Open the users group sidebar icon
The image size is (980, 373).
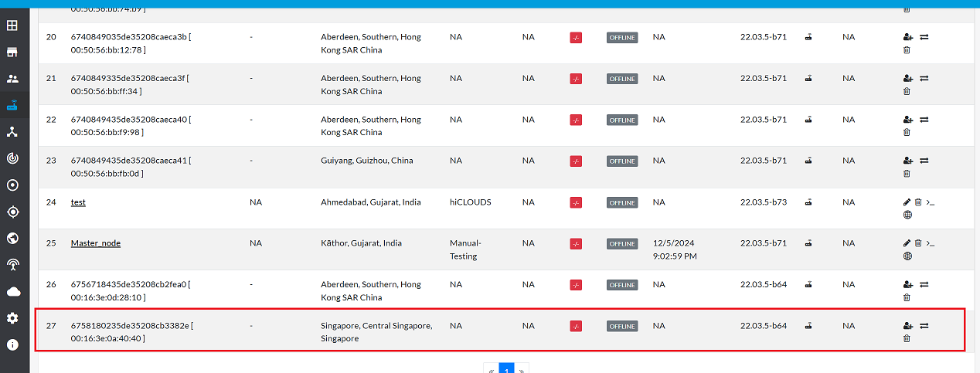tap(12, 79)
